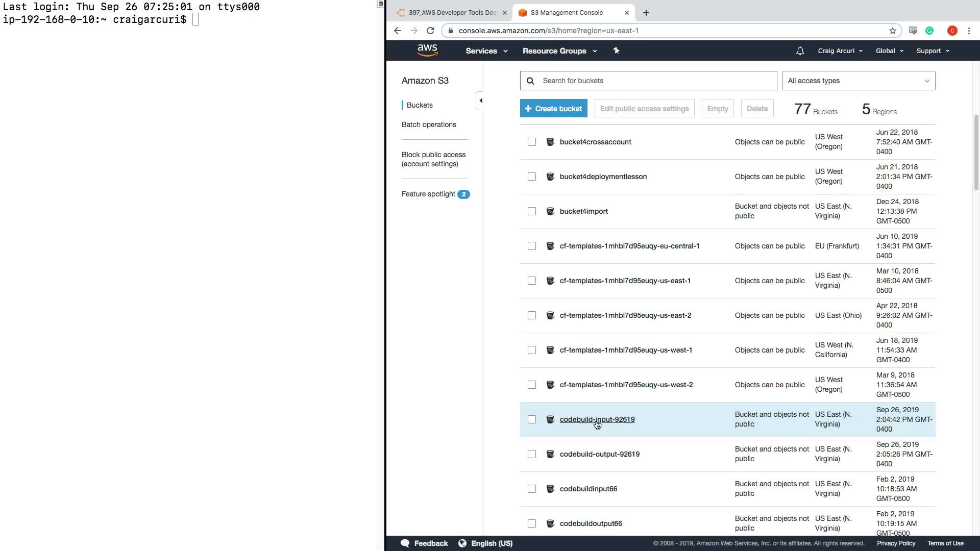
Task: Collapse the S3 sidebar arrow
Action: coord(480,101)
